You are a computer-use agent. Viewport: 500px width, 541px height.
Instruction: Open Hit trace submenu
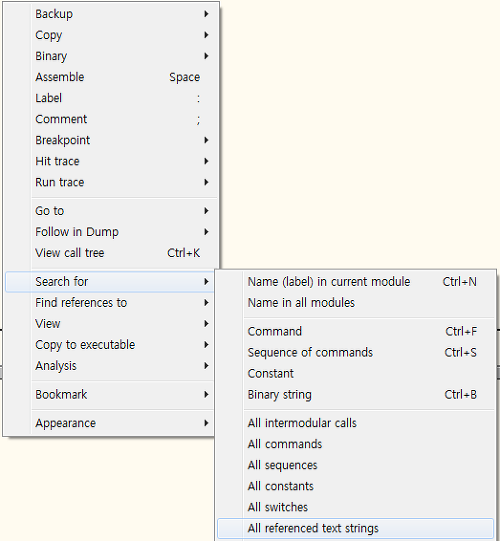click(111, 161)
